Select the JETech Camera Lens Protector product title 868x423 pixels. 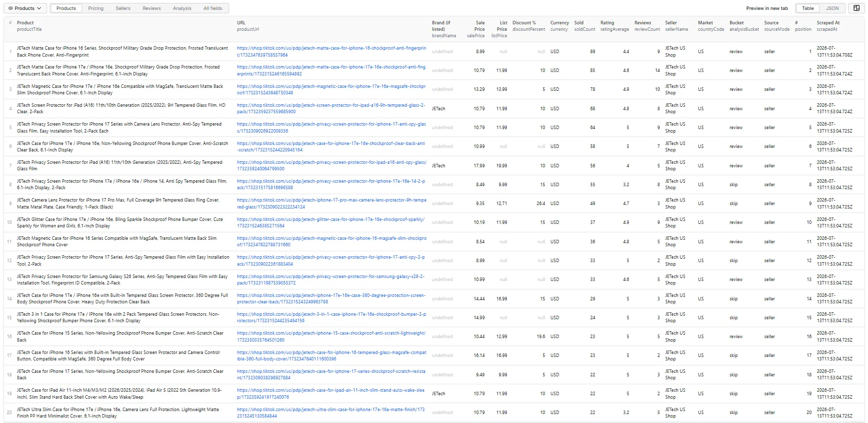coord(118,204)
